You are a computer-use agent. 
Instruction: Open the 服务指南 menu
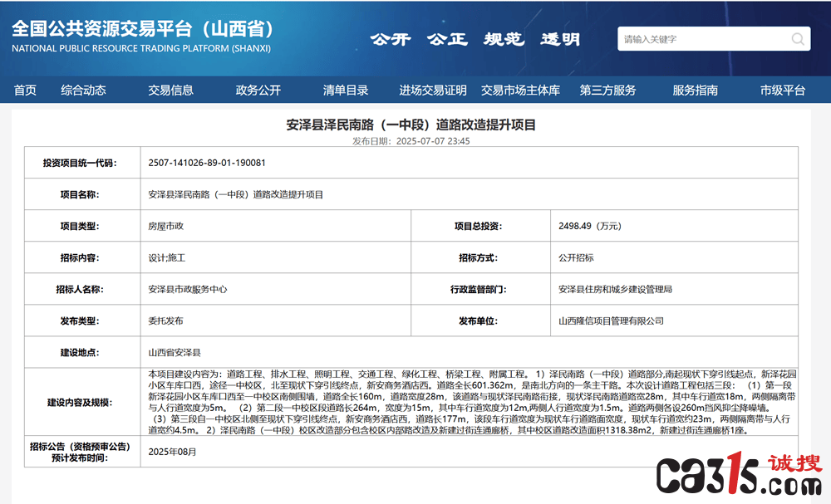coord(695,91)
